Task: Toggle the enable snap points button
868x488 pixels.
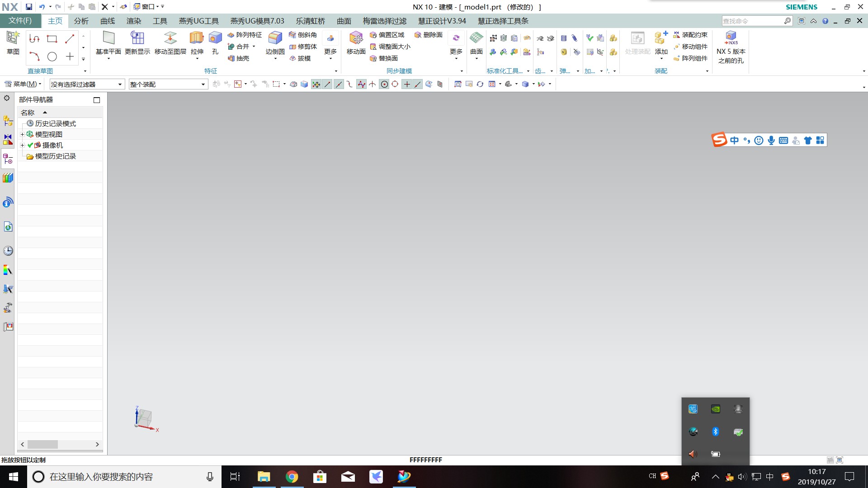Action: click(x=316, y=84)
